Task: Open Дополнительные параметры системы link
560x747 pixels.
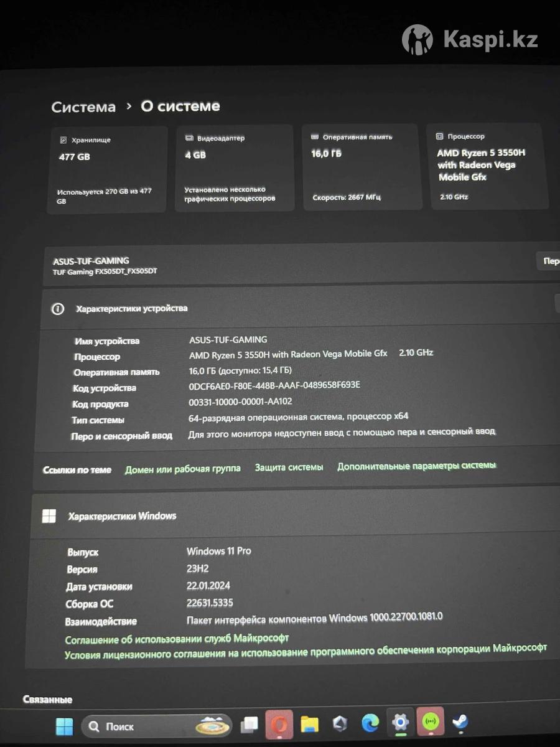Action: pyautogui.click(x=416, y=466)
